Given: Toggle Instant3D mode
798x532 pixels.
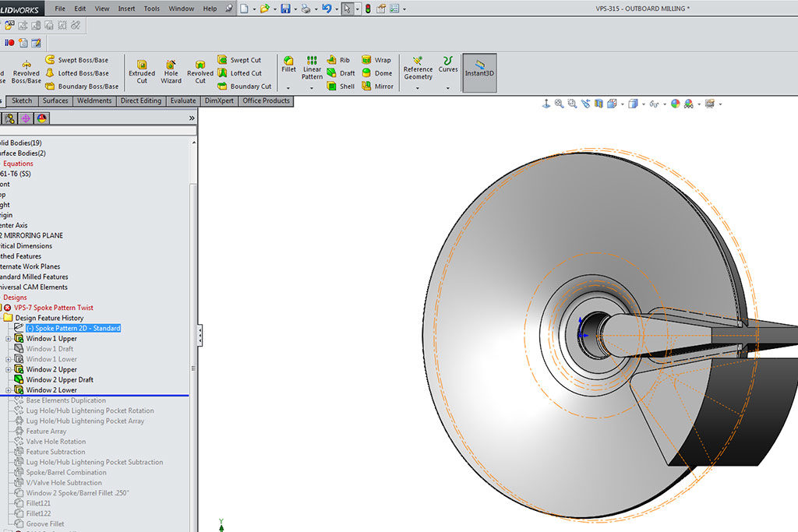Looking at the screenshot, I should (x=479, y=69).
